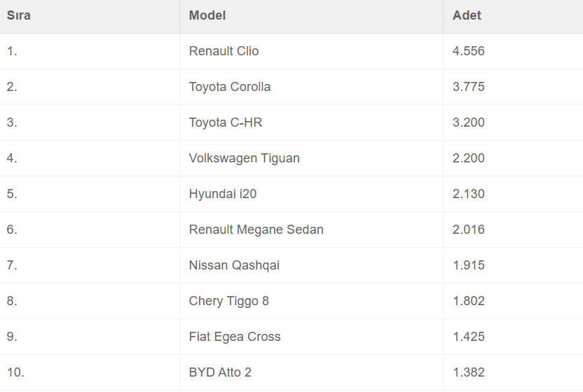The height and width of the screenshot is (392, 583).
Task: Select the Toyota Corolla model cell
Action: pyautogui.click(x=229, y=87)
